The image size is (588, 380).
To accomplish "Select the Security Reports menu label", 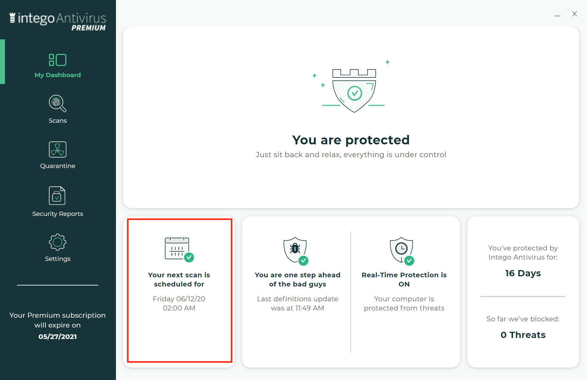I will pos(57,214).
